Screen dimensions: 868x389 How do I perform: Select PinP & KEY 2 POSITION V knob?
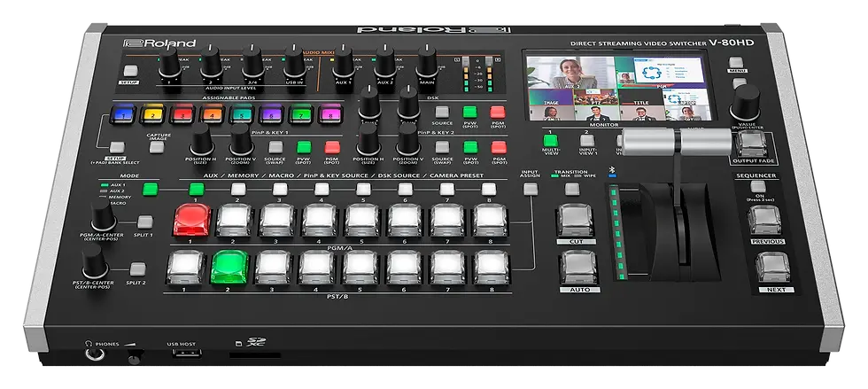pos(408,140)
